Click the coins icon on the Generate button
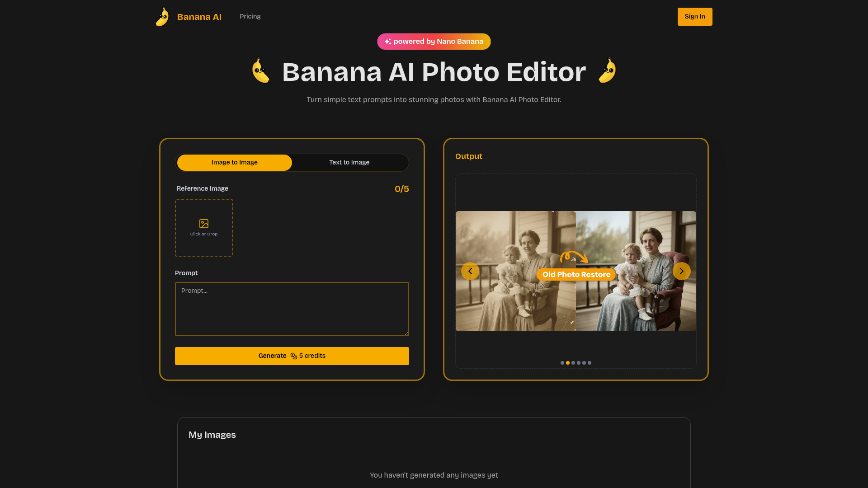Image resolution: width=868 pixels, height=488 pixels. (x=293, y=356)
